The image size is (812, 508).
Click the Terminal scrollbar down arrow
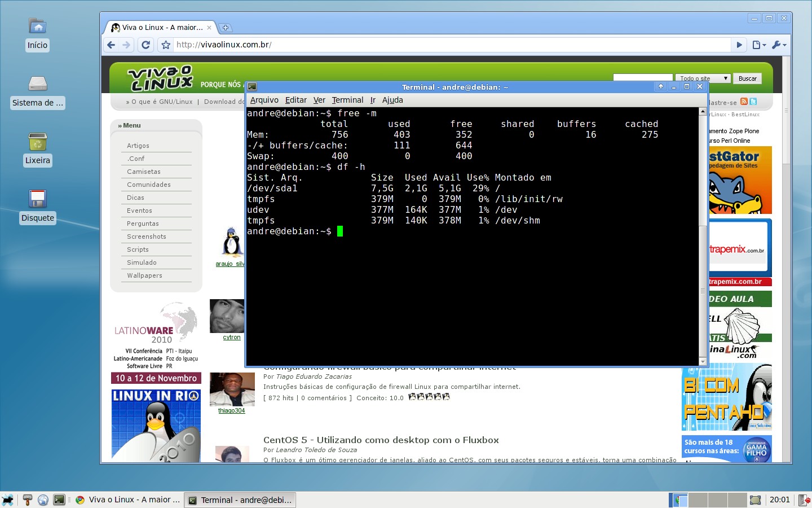[x=703, y=361]
